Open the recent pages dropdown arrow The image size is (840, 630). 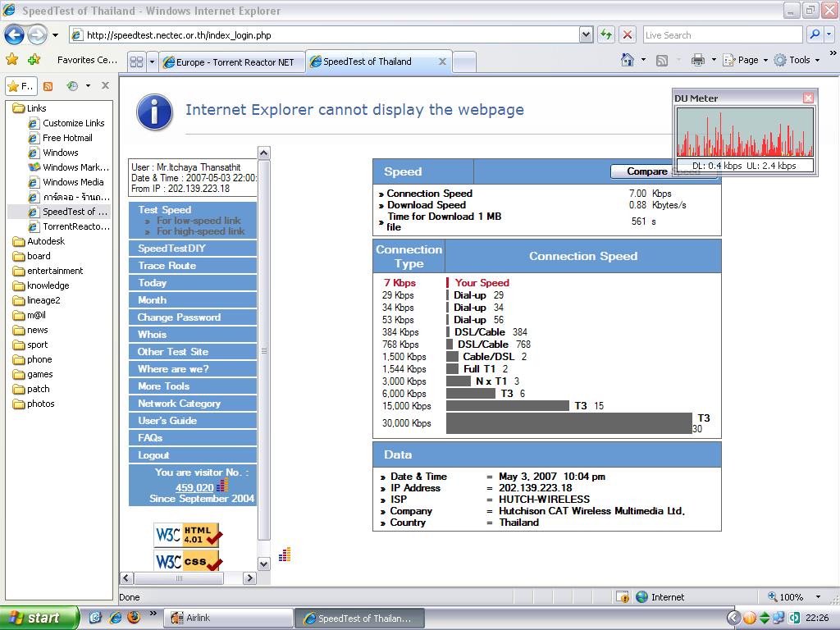pyautogui.click(x=55, y=35)
